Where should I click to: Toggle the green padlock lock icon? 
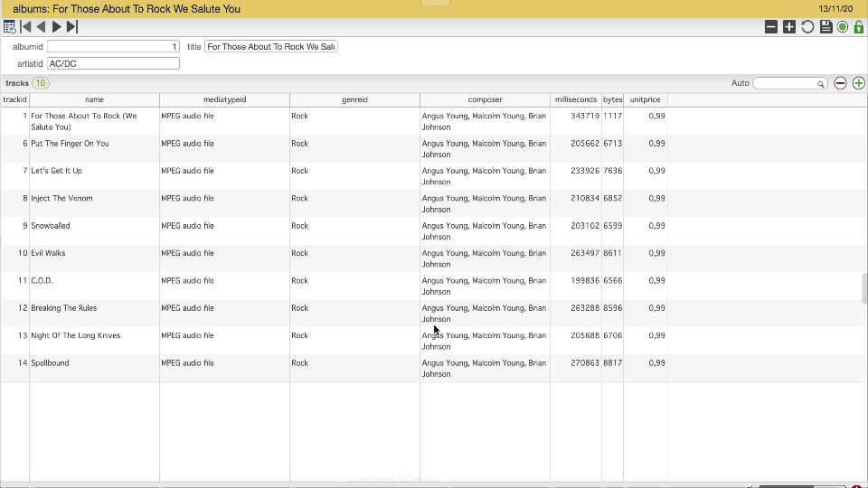point(859,26)
